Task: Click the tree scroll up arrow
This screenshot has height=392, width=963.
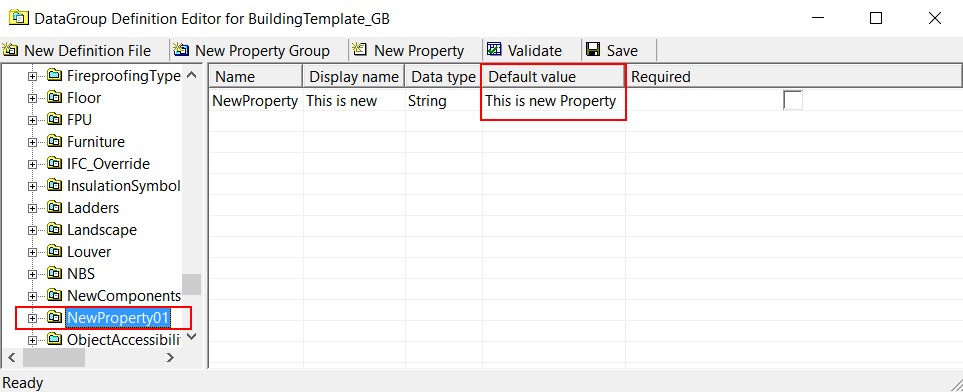Action: (192, 75)
